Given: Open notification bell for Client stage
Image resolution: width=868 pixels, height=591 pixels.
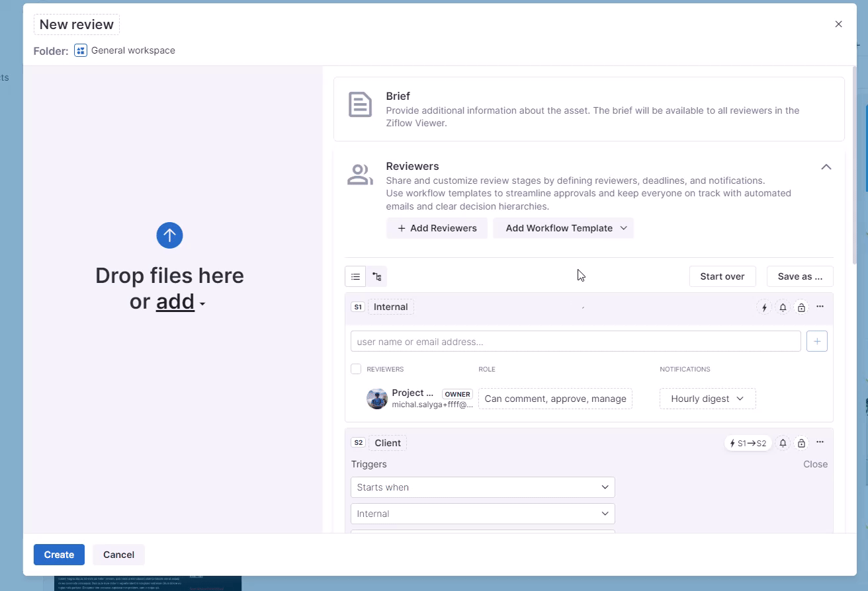Looking at the screenshot, I should point(783,443).
